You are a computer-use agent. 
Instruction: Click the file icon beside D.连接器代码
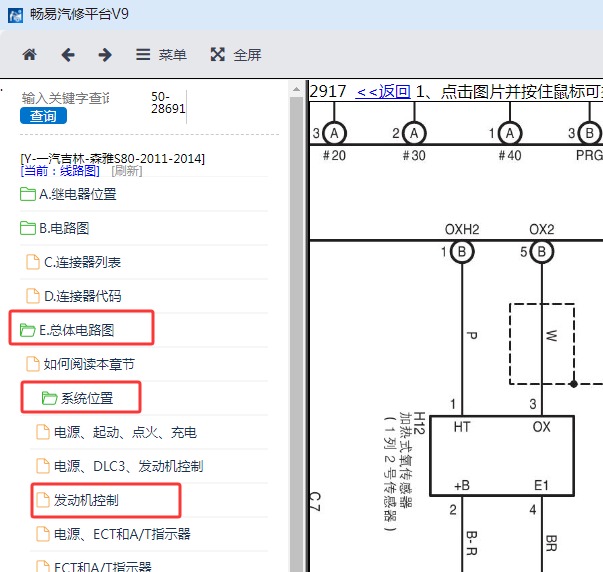pos(33,296)
